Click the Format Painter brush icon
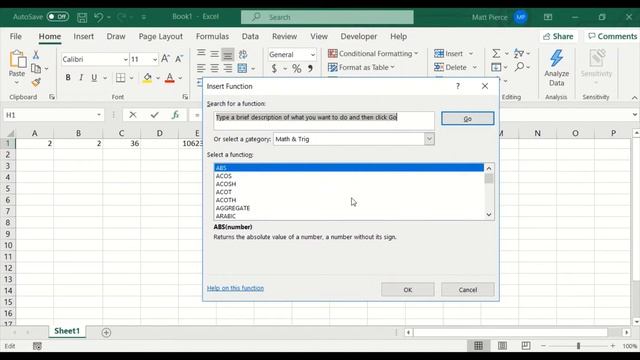Viewport: 640px width, 360px height. (x=36, y=82)
